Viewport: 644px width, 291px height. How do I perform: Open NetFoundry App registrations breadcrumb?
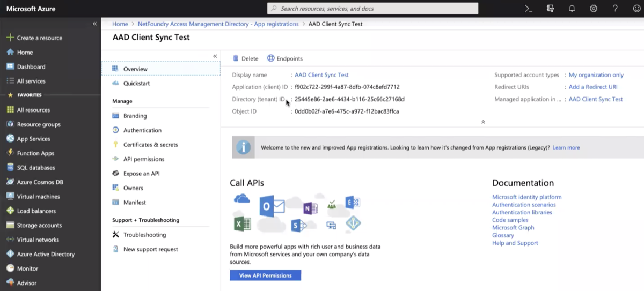(x=218, y=24)
